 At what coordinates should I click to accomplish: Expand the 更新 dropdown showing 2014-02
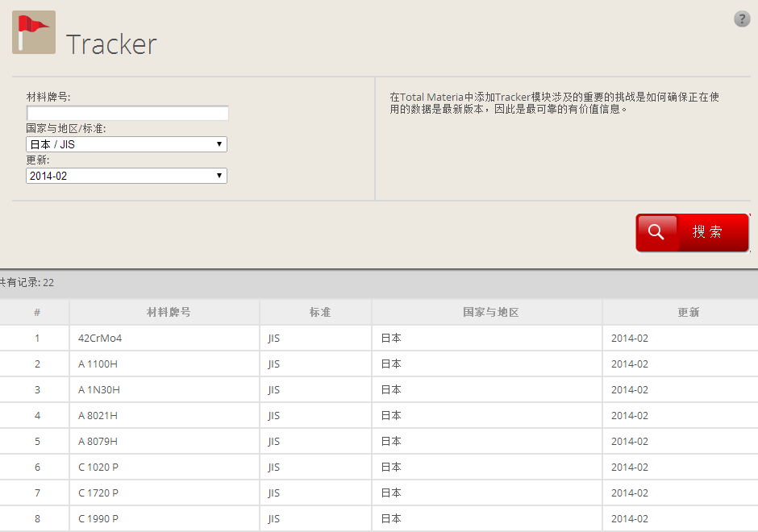[x=127, y=176]
